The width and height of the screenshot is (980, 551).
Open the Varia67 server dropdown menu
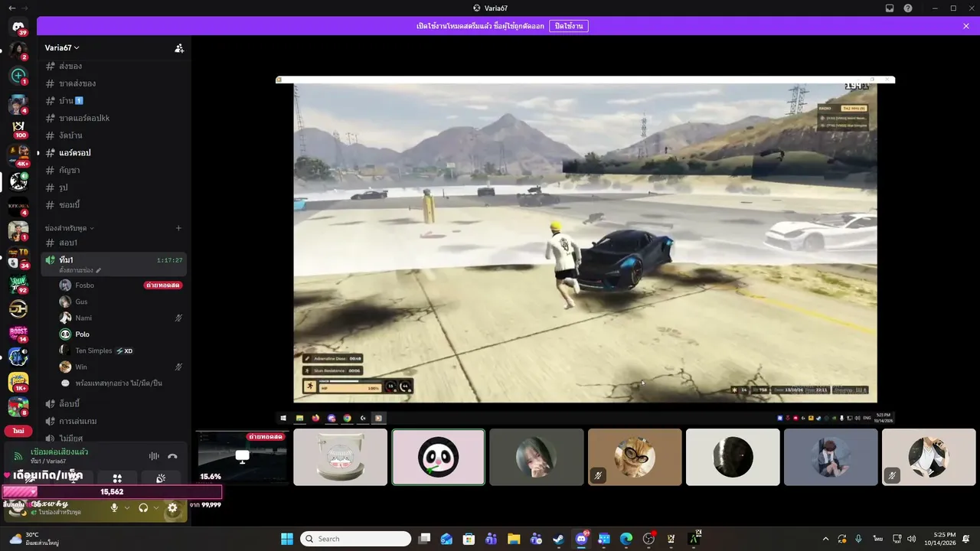coord(62,47)
